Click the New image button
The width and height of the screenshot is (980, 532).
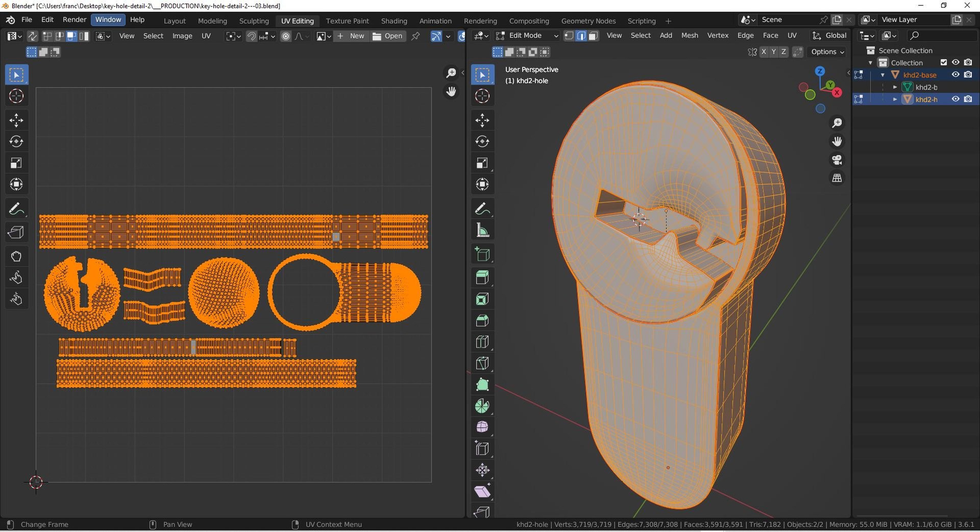point(351,36)
